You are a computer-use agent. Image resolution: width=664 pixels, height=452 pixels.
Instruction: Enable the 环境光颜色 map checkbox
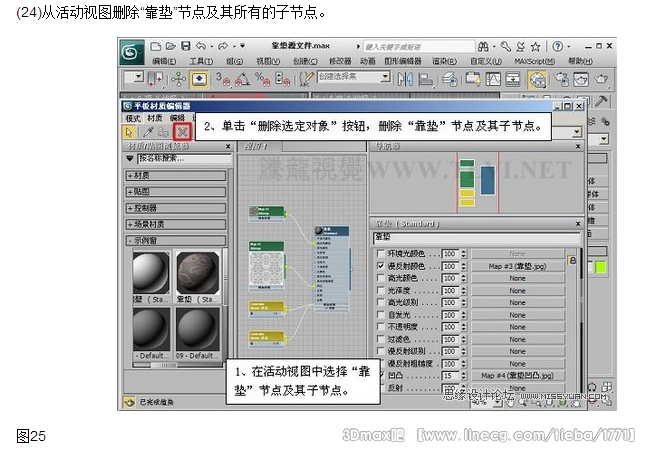point(380,253)
